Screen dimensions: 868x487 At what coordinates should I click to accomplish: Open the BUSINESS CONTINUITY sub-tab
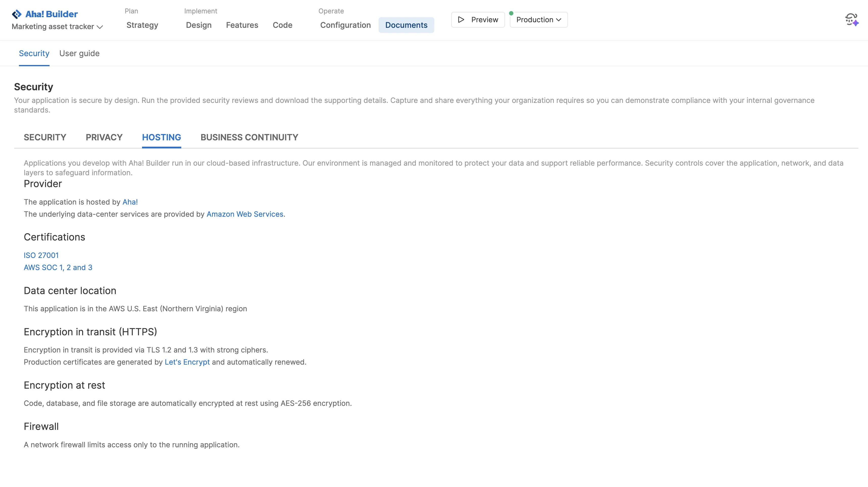249,137
